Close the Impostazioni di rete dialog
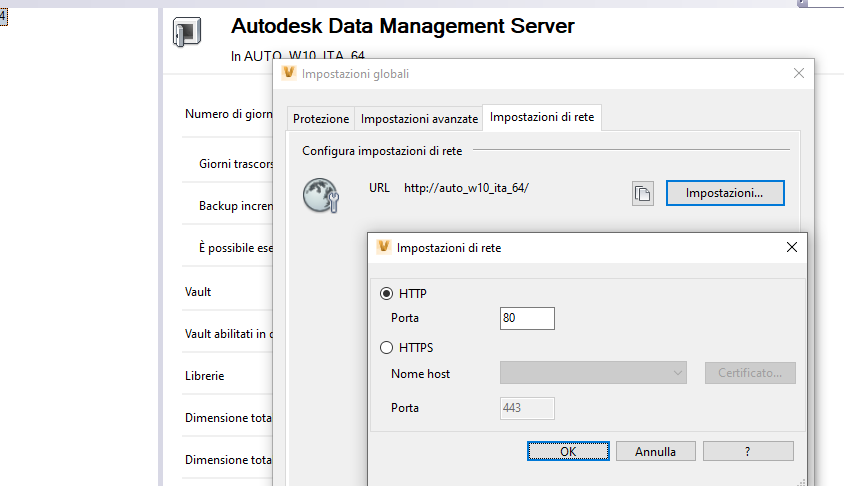 792,247
